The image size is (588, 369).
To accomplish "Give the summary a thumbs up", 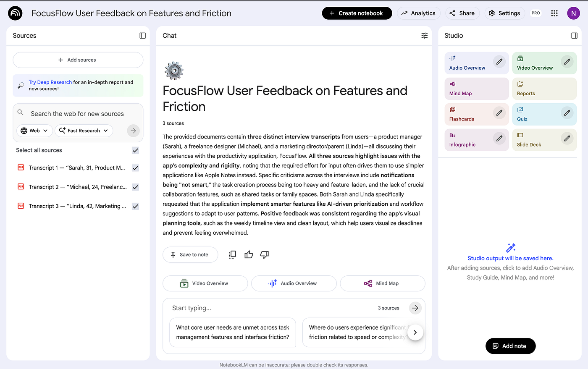I will tap(249, 254).
